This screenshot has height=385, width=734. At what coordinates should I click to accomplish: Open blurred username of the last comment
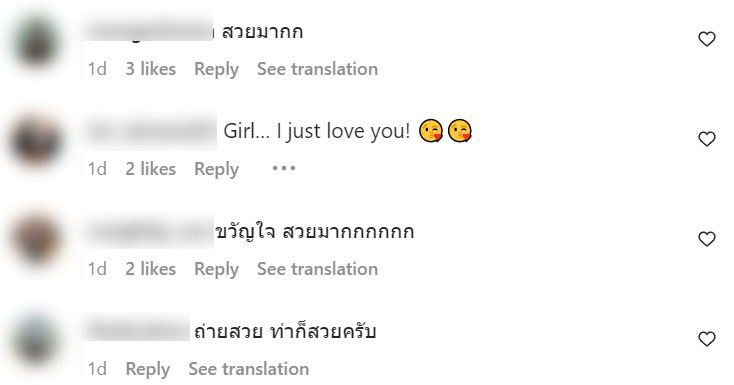click(138, 331)
